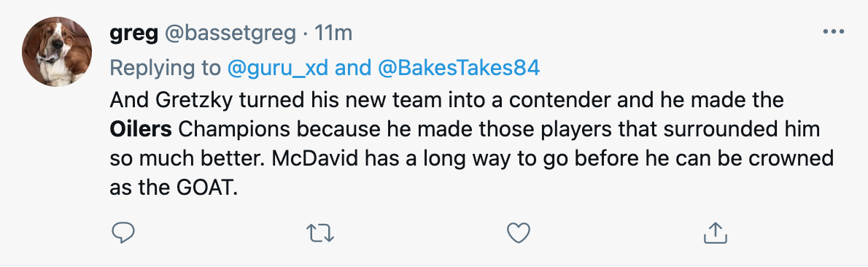Screen dimensions: 868x267
Task: Open the three-dot more options menu
Action: [833, 33]
